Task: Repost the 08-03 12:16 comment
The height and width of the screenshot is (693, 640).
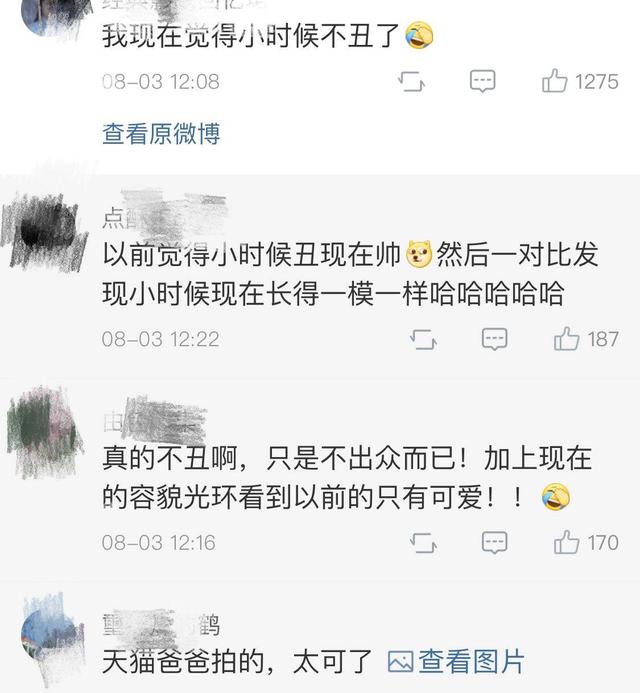Action: [x=423, y=543]
